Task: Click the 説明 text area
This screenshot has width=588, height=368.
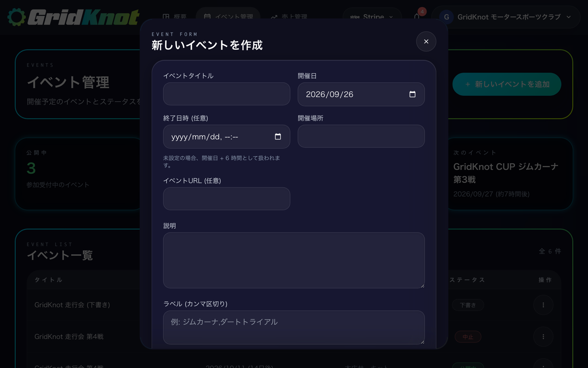Action: point(294,260)
